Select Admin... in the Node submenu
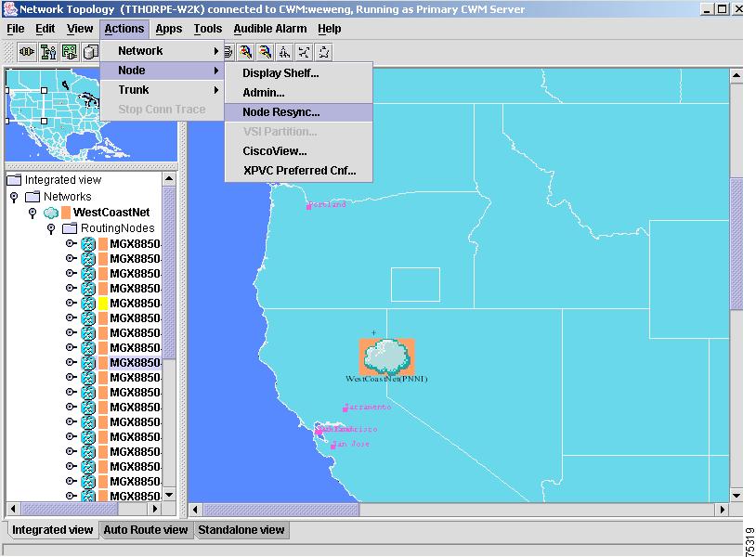 [298, 93]
